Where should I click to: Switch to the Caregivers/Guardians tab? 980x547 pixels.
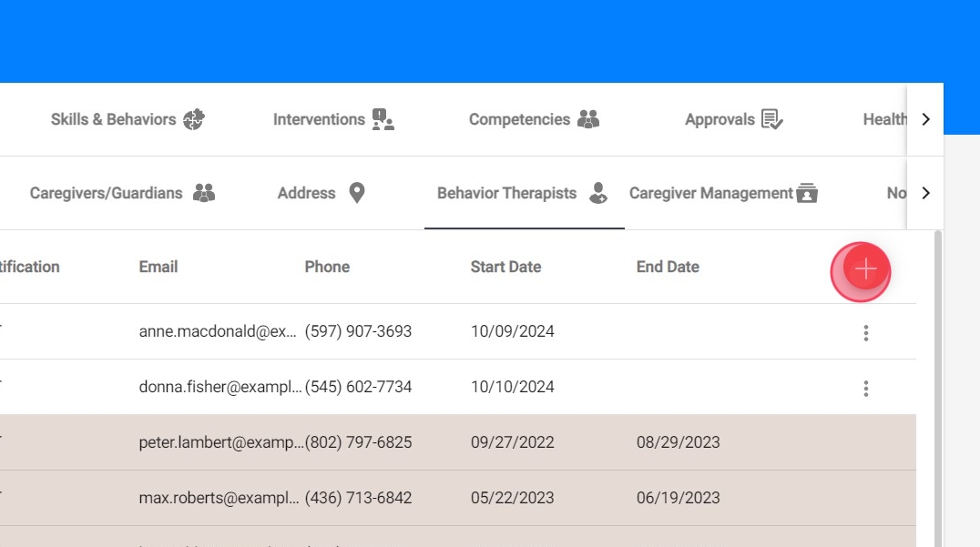(x=107, y=193)
